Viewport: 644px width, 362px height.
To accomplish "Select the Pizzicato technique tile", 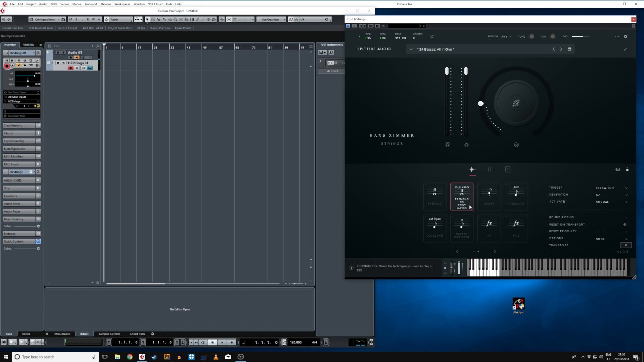I will click(x=516, y=196).
